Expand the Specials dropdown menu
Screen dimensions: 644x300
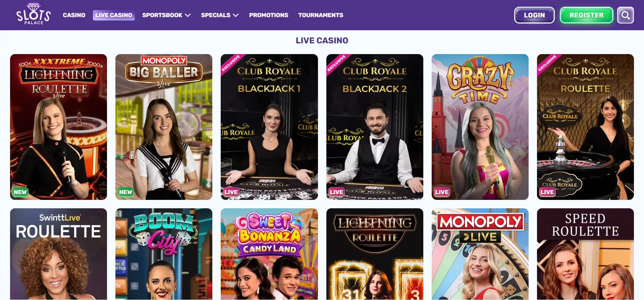(220, 15)
